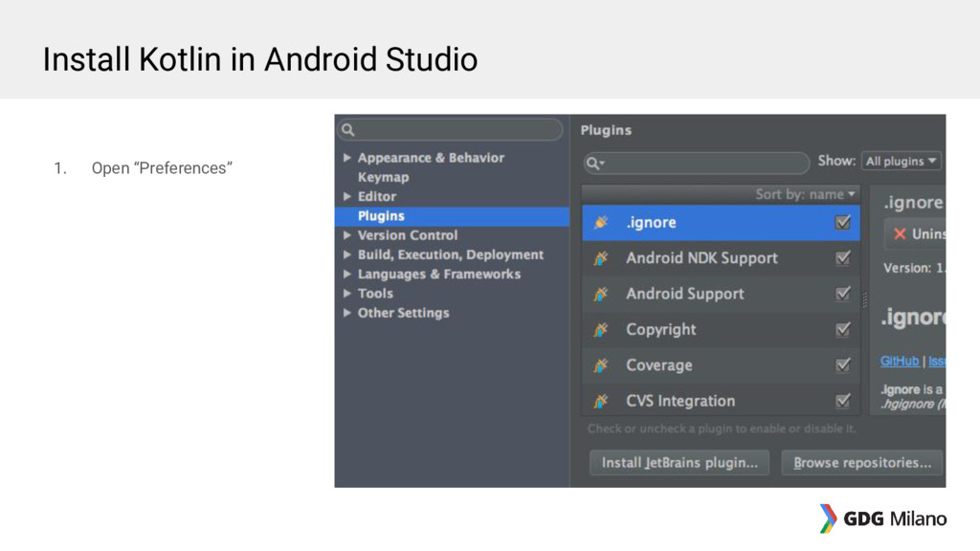Select the .ignore plugin row
This screenshot has height=551, width=980.
pyautogui.click(x=722, y=222)
